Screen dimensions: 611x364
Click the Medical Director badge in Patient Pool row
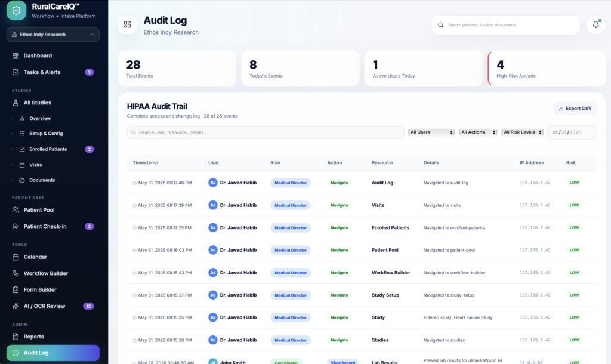pos(291,250)
